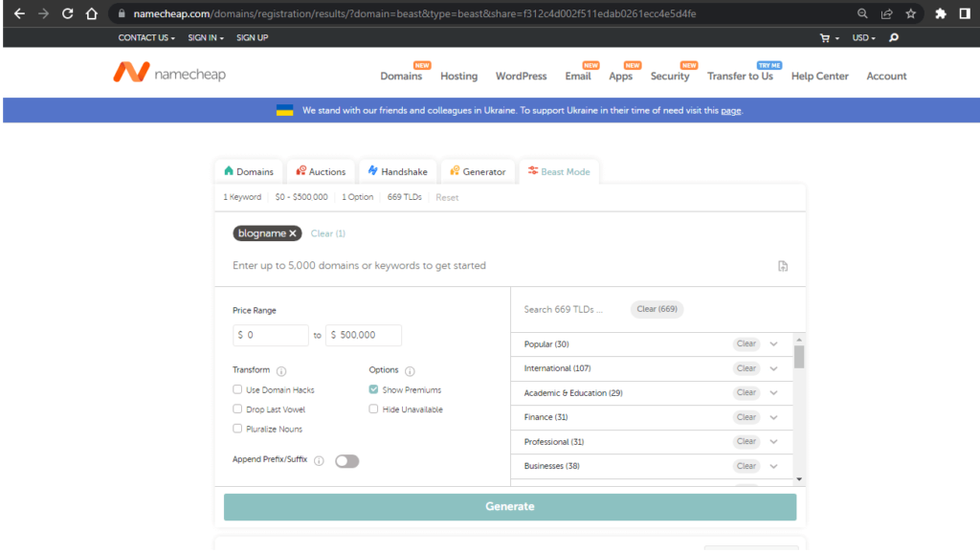
Task: Remove the blogname keyword tag with X
Action: click(x=293, y=233)
